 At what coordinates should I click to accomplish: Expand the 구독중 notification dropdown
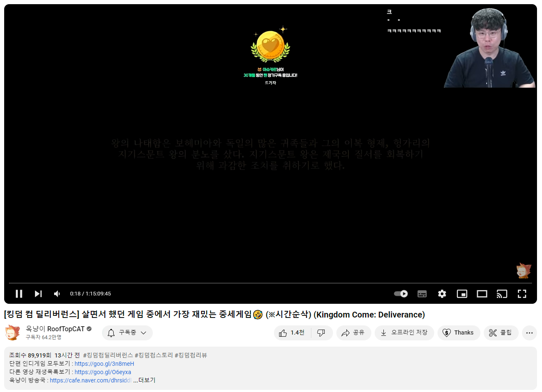[x=127, y=333]
